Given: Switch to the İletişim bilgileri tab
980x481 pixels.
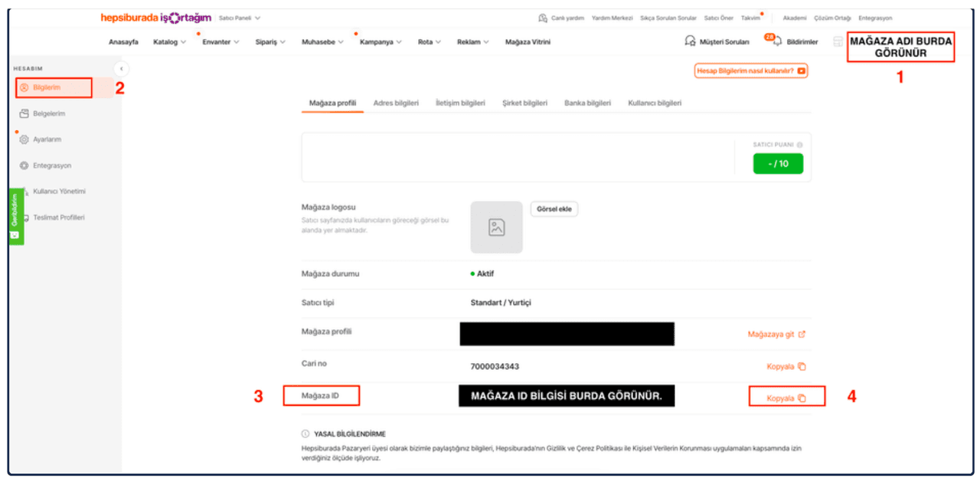Looking at the screenshot, I should (x=460, y=103).
